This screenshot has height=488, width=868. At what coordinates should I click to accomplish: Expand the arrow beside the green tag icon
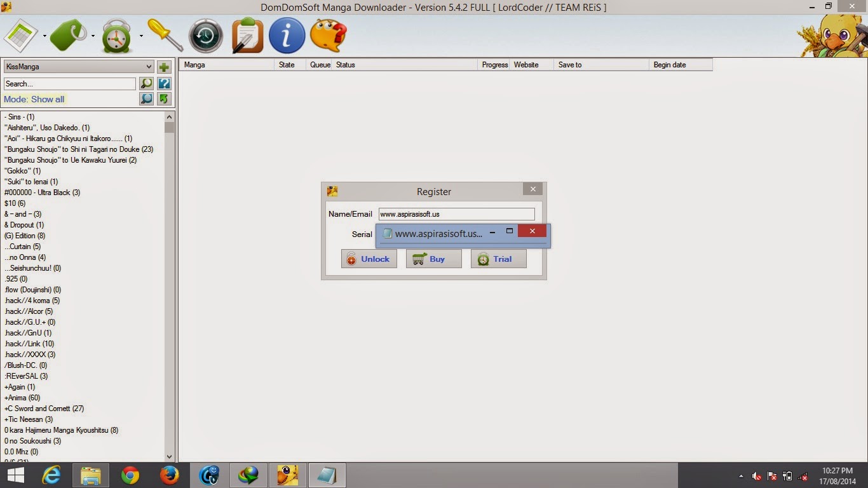(93, 36)
